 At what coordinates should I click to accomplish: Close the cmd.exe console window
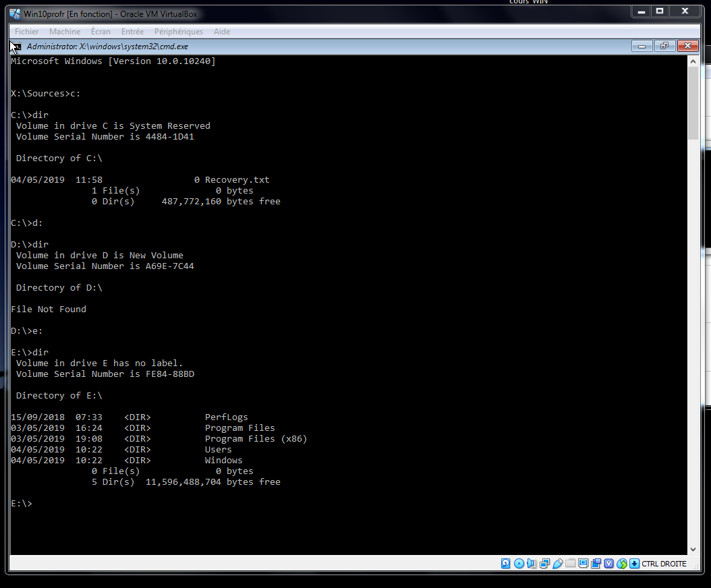(687, 46)
